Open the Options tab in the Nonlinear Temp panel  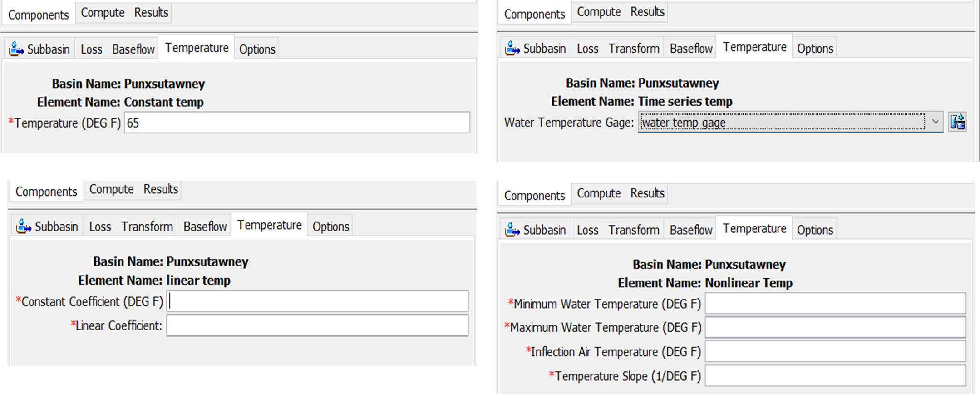point(815,230)
